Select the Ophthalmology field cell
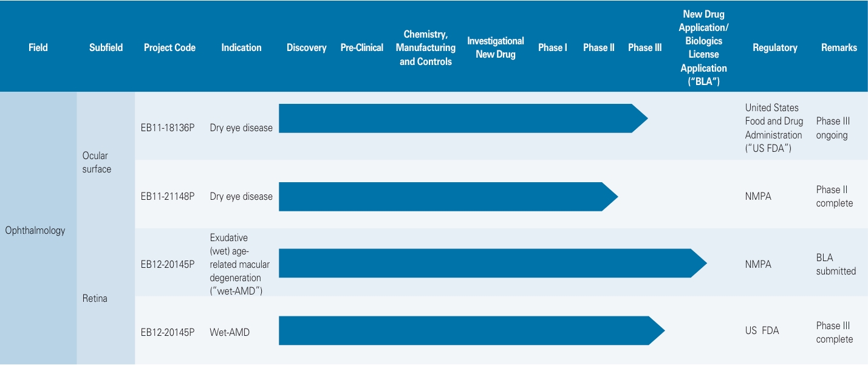Viewport: 868px width, 365px height. [x=35, y=230]
